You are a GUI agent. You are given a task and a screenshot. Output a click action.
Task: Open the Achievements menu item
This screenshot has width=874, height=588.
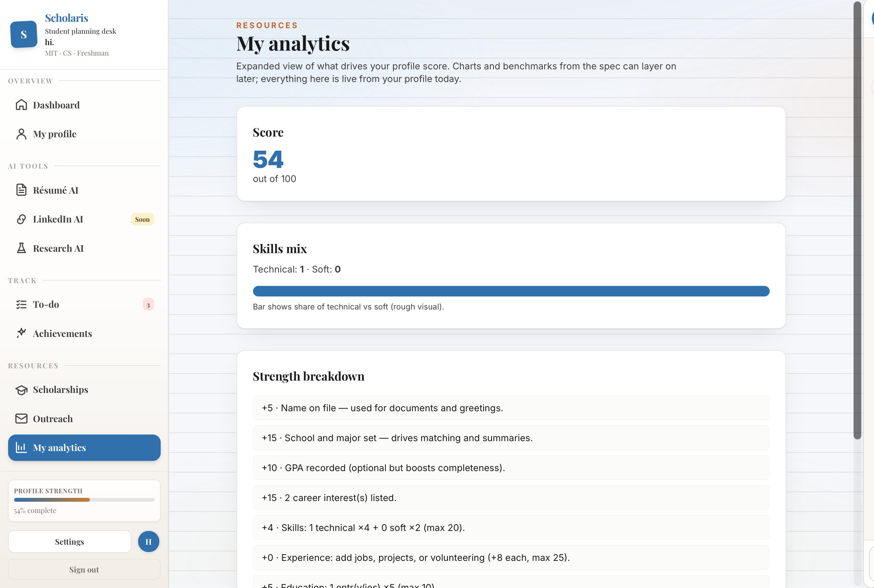pyautogui.click(x=62, y=333)
